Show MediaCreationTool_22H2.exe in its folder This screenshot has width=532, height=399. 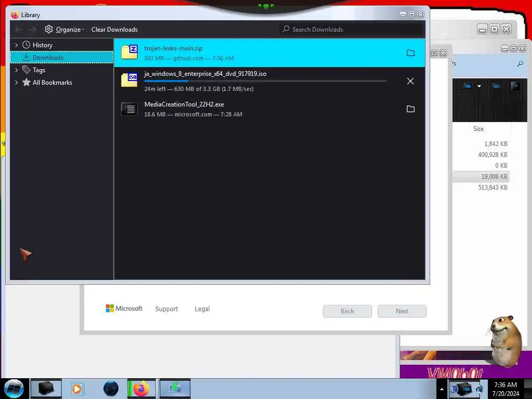tap(410, 109)
